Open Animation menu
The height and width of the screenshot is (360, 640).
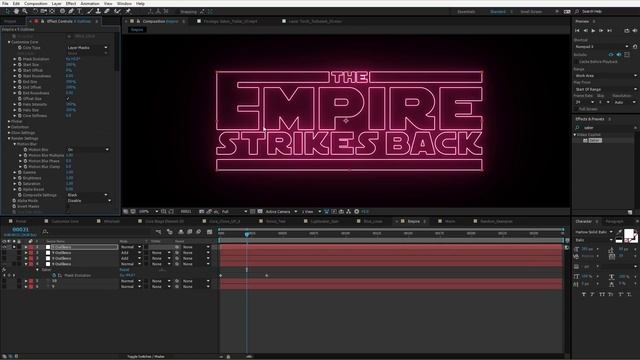(90, 3)
